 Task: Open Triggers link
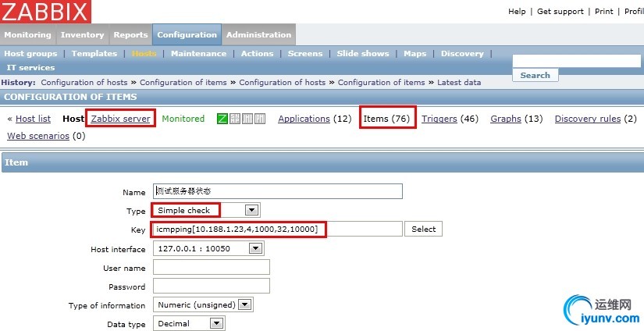click(439, 119)
